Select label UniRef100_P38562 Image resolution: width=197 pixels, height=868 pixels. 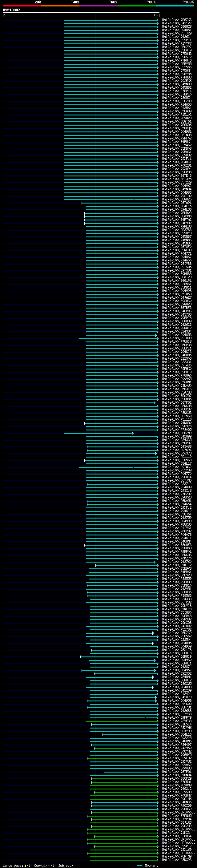tap(177, 636)
